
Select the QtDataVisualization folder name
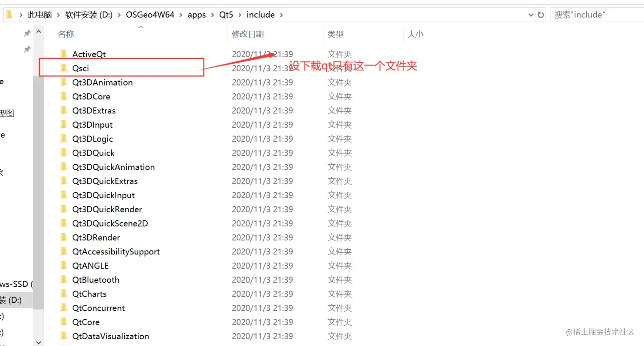point(111,336)
